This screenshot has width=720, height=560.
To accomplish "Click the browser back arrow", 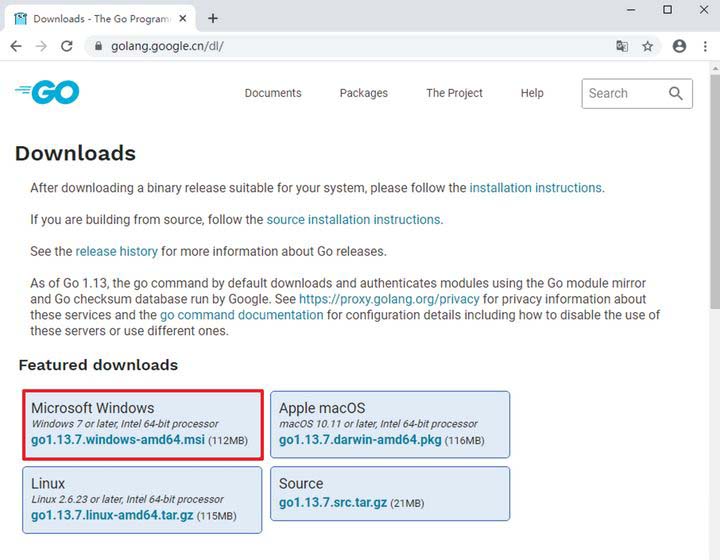I will (x=16, y=46).
